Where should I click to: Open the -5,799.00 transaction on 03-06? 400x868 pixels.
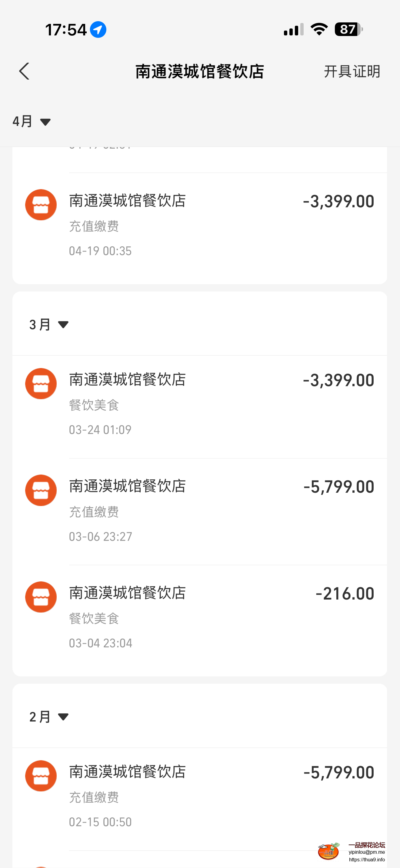point(200,512)
